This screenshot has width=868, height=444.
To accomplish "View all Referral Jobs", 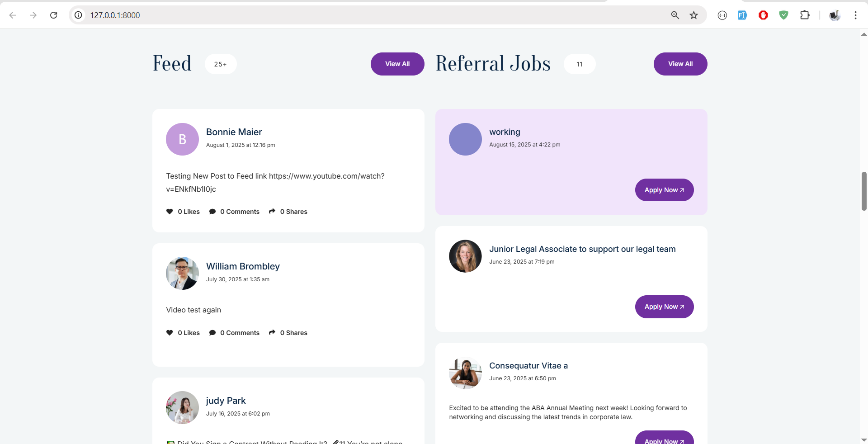I will click(x=680, y=64).
